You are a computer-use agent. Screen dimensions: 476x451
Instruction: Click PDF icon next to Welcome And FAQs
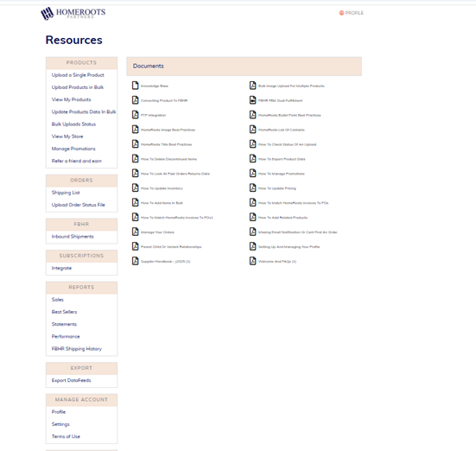(x=252, y=261)
